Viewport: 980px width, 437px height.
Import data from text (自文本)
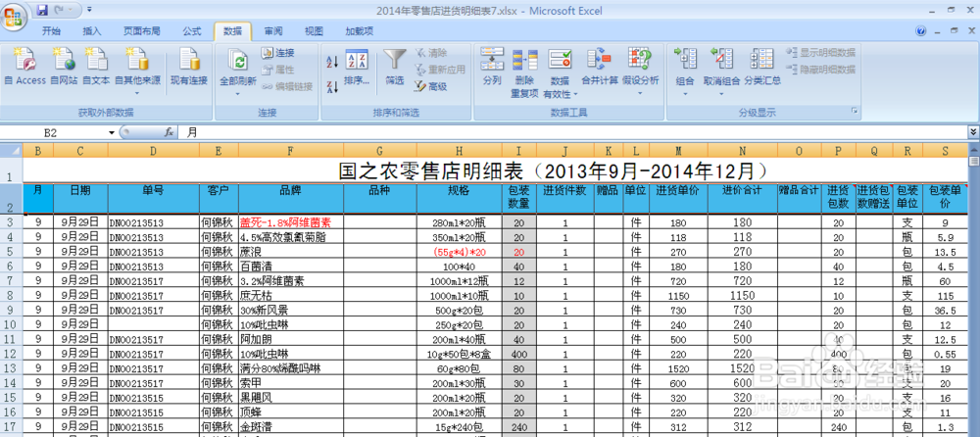coord(96,68)
